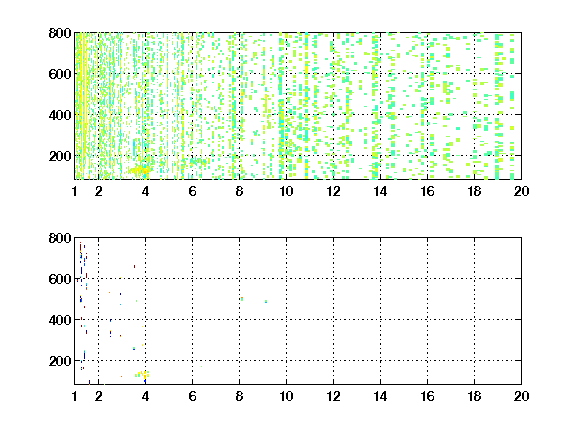The height and width of the screenshot is (432, 576).
Task: Click the 800 y-axis label of the lower plot
Action: 60,238
